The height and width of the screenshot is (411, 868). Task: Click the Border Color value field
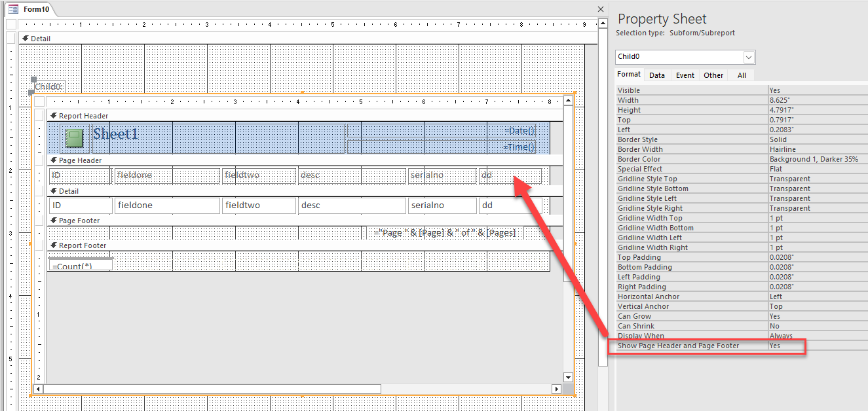click(818, 159)
